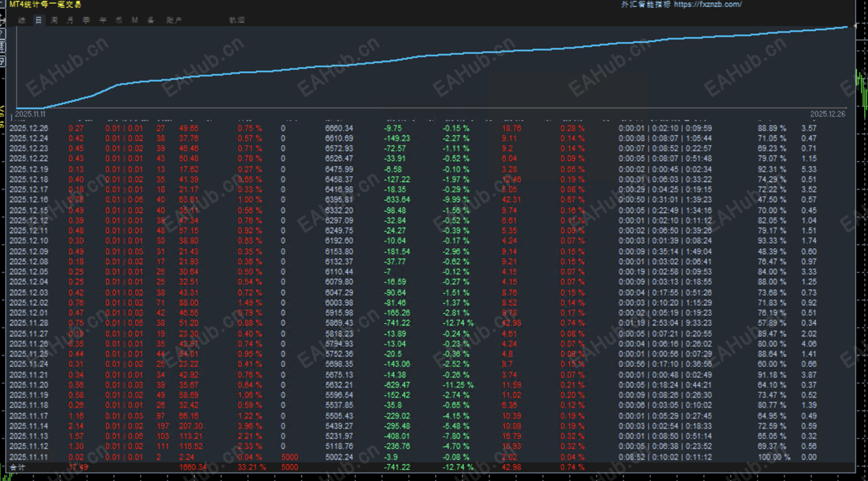This screenshot has height=481, width=868.
Task: Select the 2025.12.03 date cell
Action: (29, 293)
